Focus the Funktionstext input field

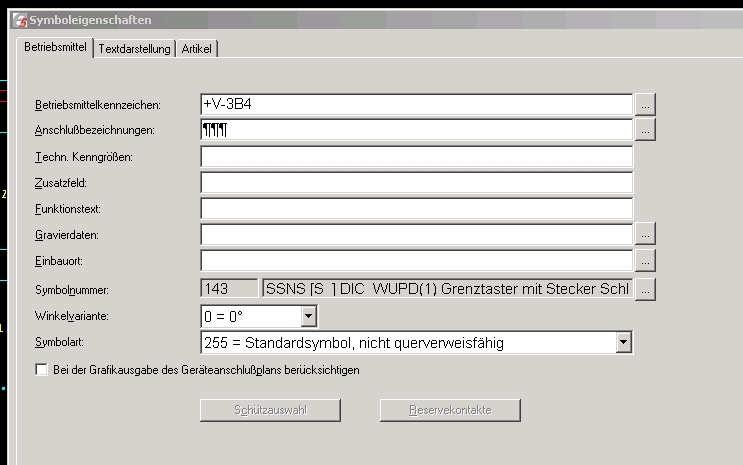(x=417, y=209)
